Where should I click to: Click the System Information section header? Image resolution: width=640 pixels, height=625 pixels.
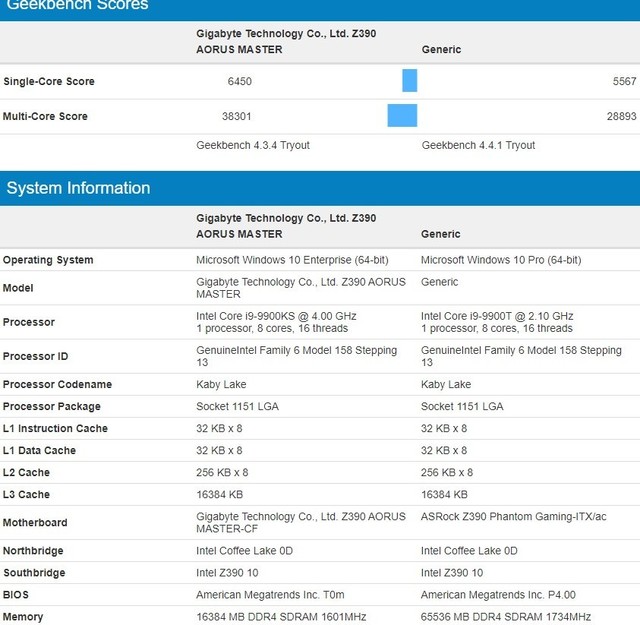tap(78, 188)
